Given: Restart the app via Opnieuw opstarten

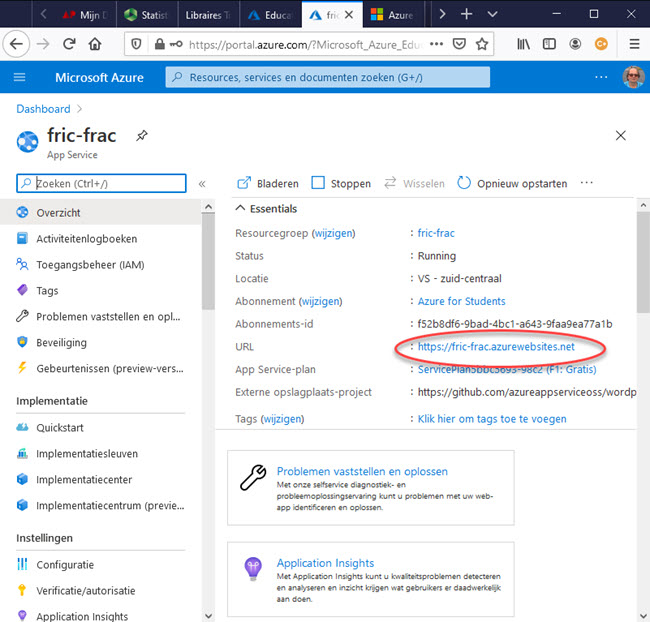Looking at the screenshot, I should (512, 184).
